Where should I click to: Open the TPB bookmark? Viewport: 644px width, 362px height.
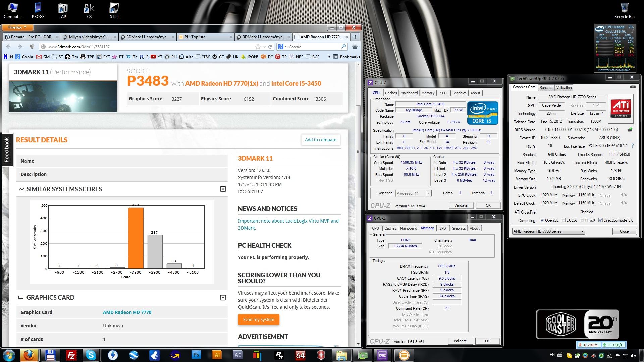87,57
